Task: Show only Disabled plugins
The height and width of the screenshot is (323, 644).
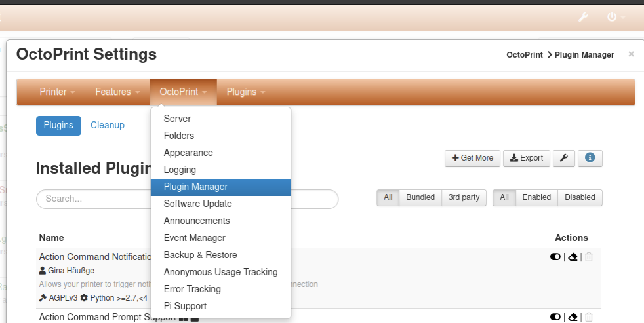Action: [580, 197]
